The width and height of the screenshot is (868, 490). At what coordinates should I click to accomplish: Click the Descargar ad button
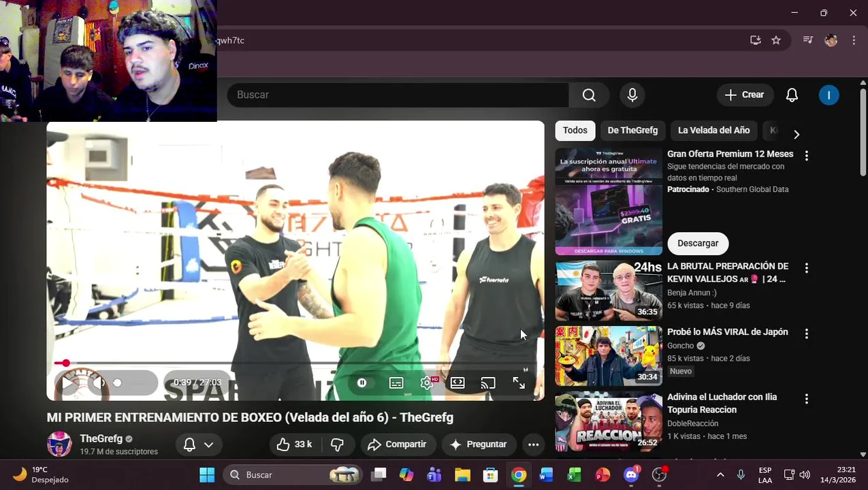coord(698,244)
